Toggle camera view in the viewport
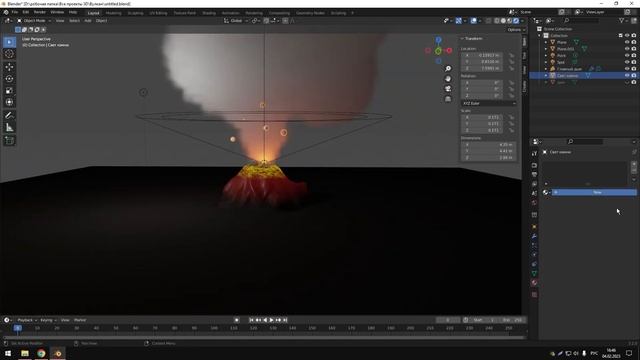Image resolution: width=640 pixels, height=360 pixels. click(448, 89)
